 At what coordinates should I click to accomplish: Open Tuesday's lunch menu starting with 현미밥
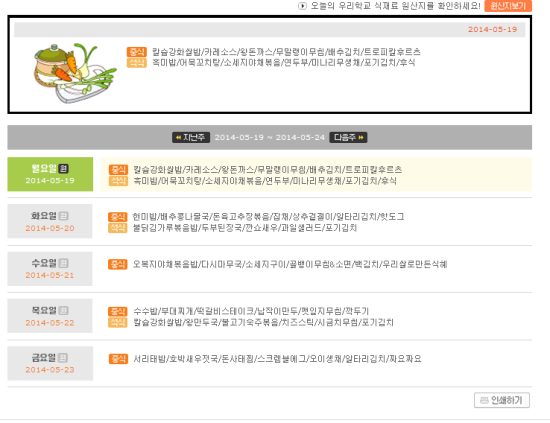click(268, 217)
